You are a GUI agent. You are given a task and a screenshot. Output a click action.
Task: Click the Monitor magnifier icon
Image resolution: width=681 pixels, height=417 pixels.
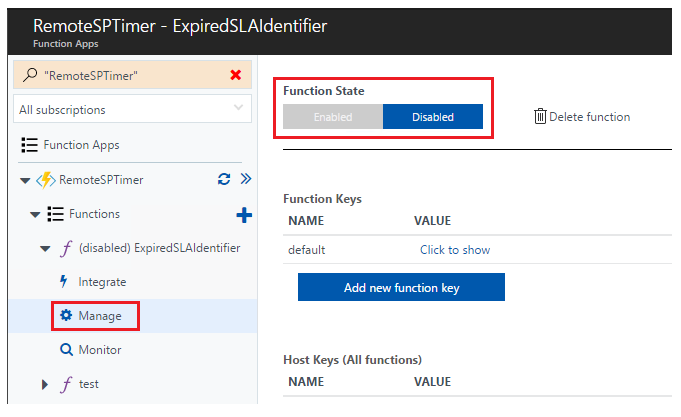click(x=66, y=350)
